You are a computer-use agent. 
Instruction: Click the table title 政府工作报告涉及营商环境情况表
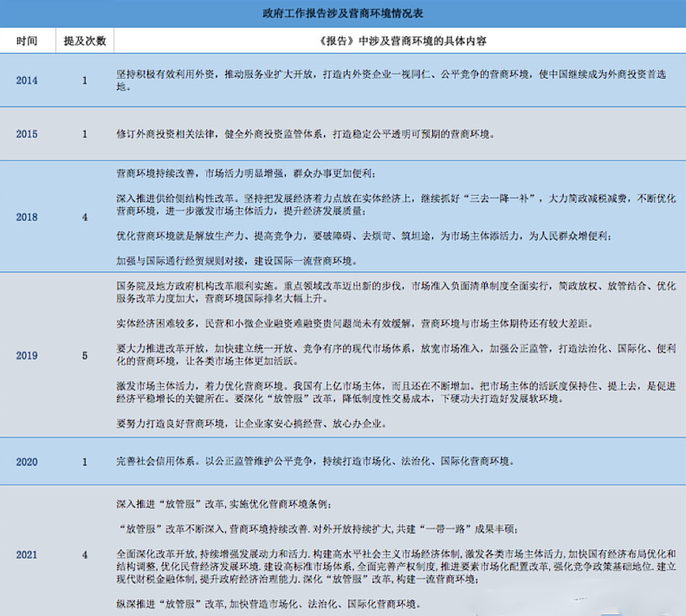[x=343, y=15]
